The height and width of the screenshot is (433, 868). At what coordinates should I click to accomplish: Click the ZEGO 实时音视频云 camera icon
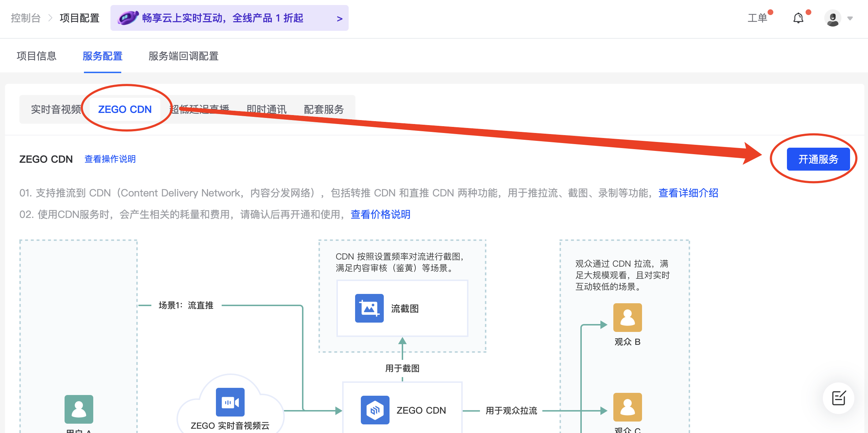pos(230,402)
